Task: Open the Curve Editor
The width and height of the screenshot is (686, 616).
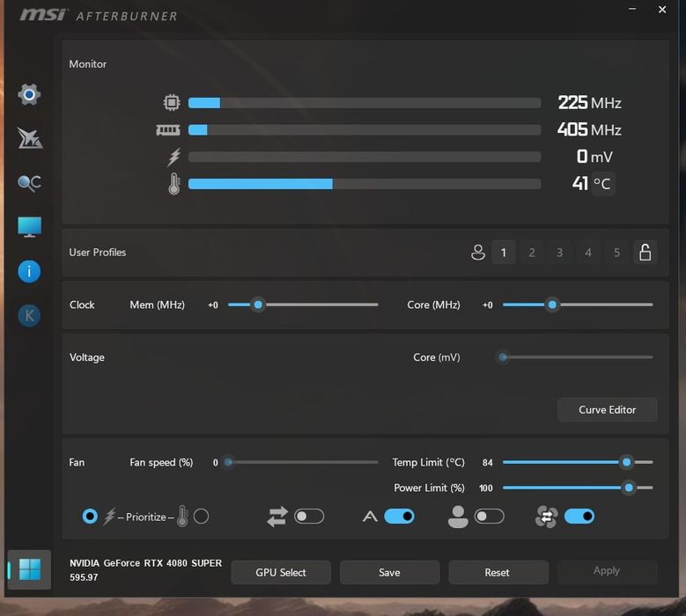Action: tap(608, 410)
